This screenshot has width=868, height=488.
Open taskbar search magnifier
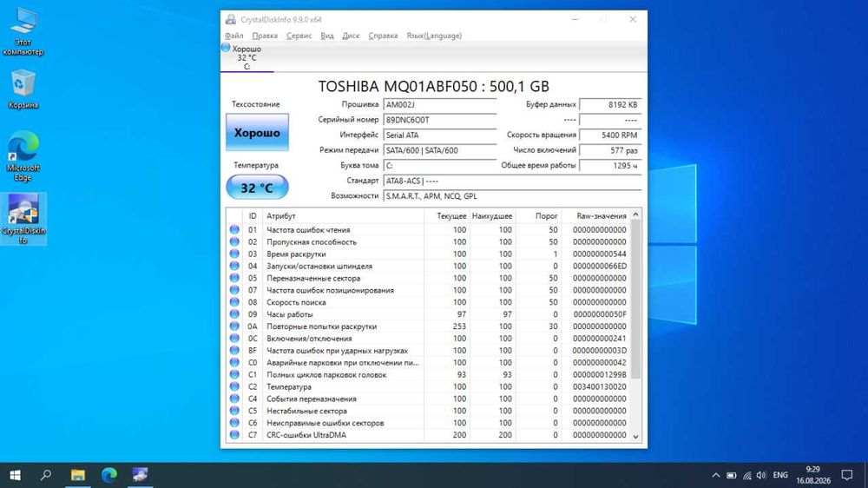47,475
